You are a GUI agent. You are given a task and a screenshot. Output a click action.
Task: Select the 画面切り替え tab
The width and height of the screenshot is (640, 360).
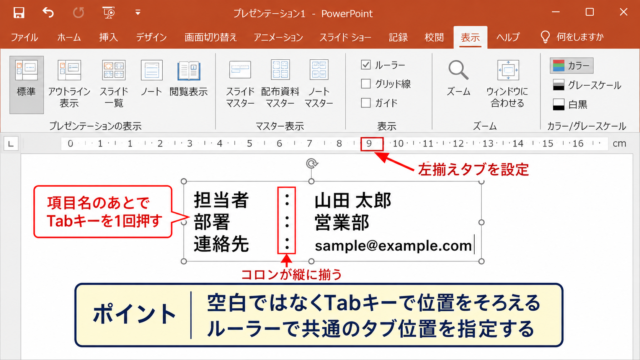click(x=210, y=38)
